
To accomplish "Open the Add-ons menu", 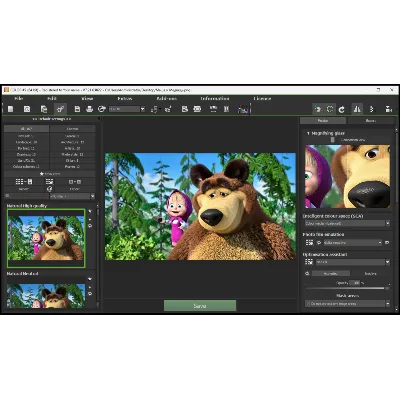I will [x=166, y=99].
